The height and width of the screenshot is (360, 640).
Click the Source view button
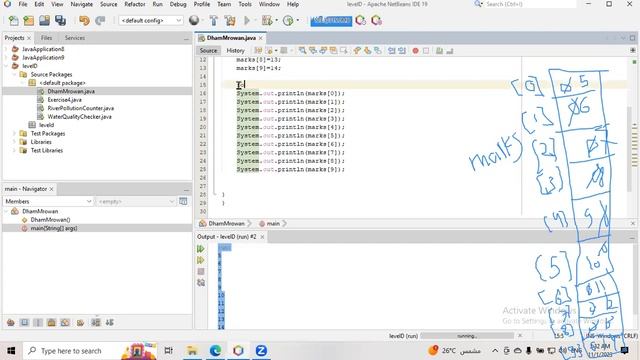pos(208,51)
